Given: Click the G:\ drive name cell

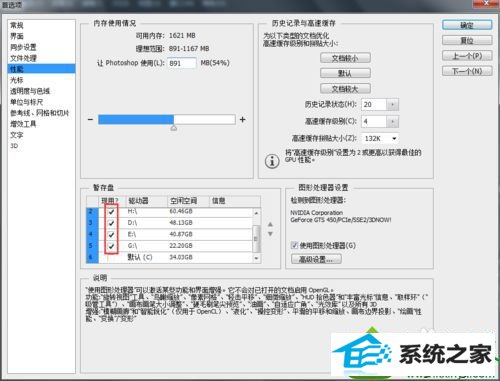Looking at the screenshot, I should 132,246.
